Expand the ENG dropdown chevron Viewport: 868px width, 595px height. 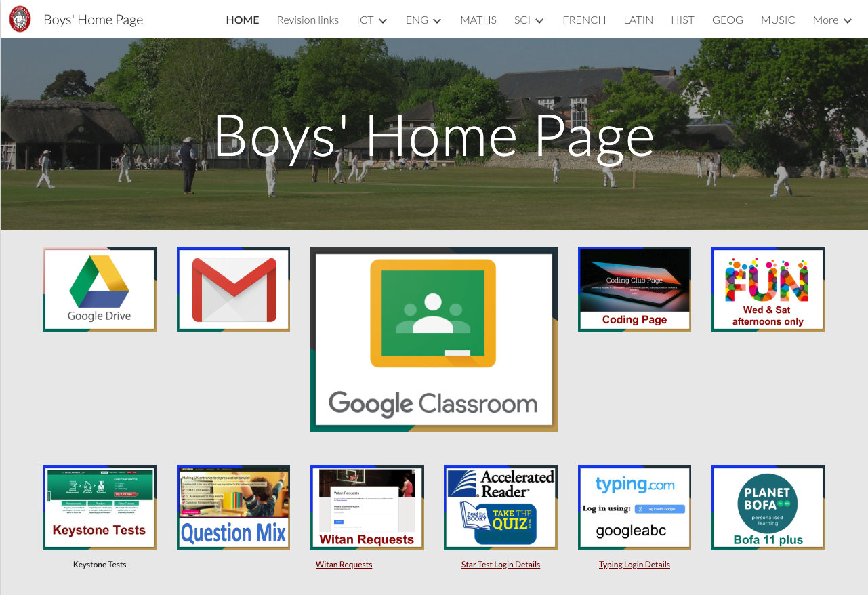coord(437,20)
